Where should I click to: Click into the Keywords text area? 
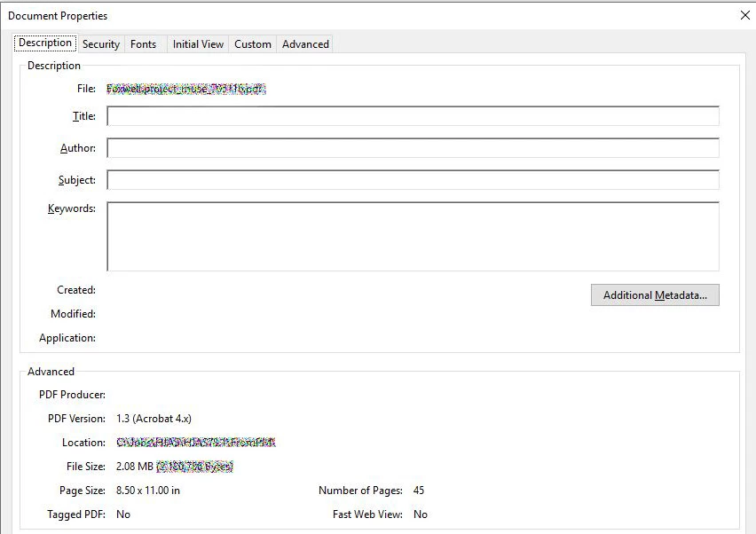coord(413,236)
